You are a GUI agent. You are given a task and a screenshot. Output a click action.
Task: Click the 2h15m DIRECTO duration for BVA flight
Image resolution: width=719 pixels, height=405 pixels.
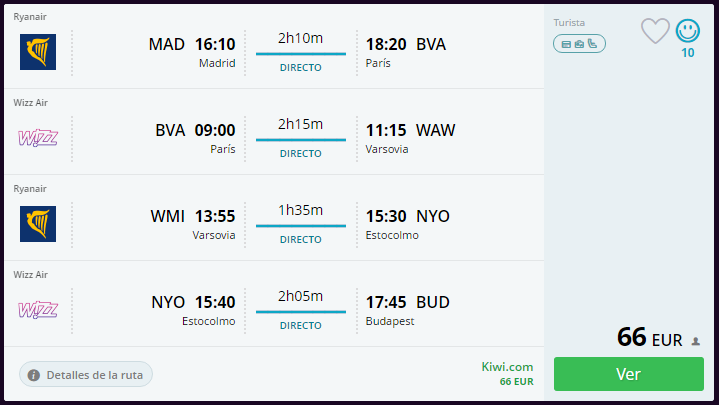click(301, 138)
